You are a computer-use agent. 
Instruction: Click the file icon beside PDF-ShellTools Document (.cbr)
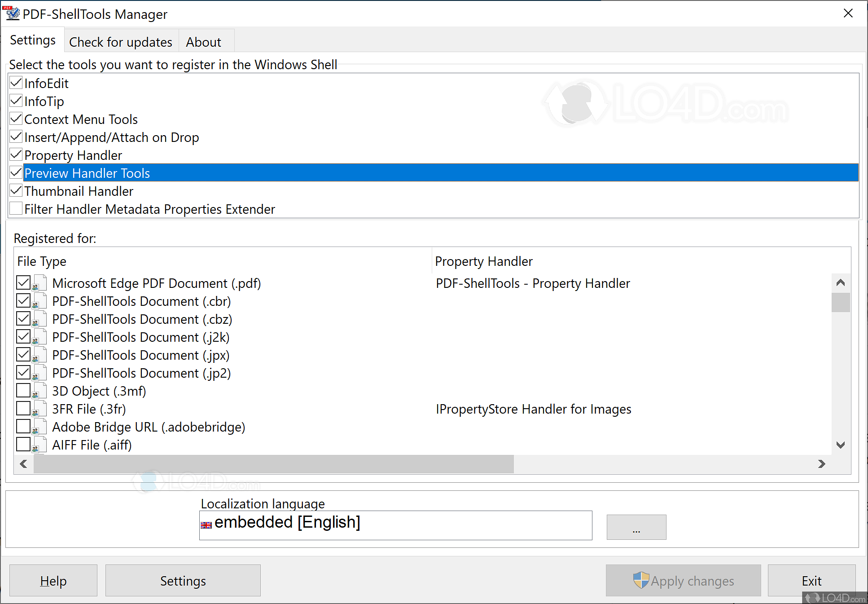click(39, 300)
